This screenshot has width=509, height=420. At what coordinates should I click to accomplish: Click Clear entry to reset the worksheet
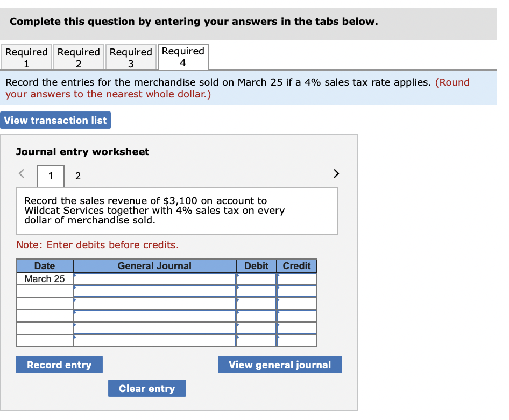(147, 388)
